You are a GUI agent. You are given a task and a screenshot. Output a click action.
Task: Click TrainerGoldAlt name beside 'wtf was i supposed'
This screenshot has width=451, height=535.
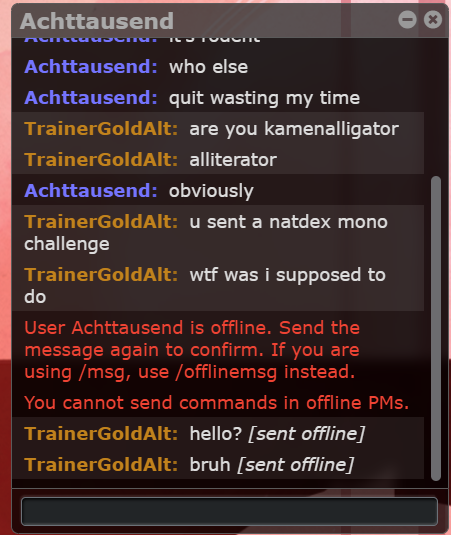(101, 275)
